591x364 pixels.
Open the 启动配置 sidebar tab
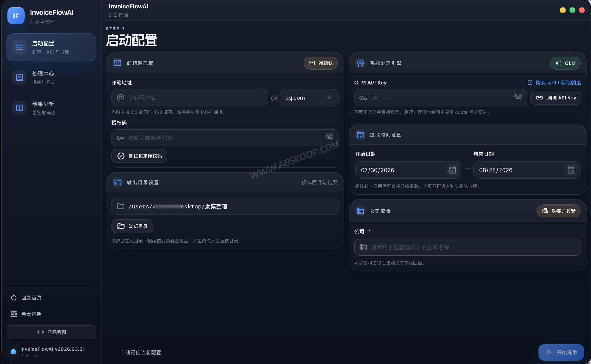51,47
